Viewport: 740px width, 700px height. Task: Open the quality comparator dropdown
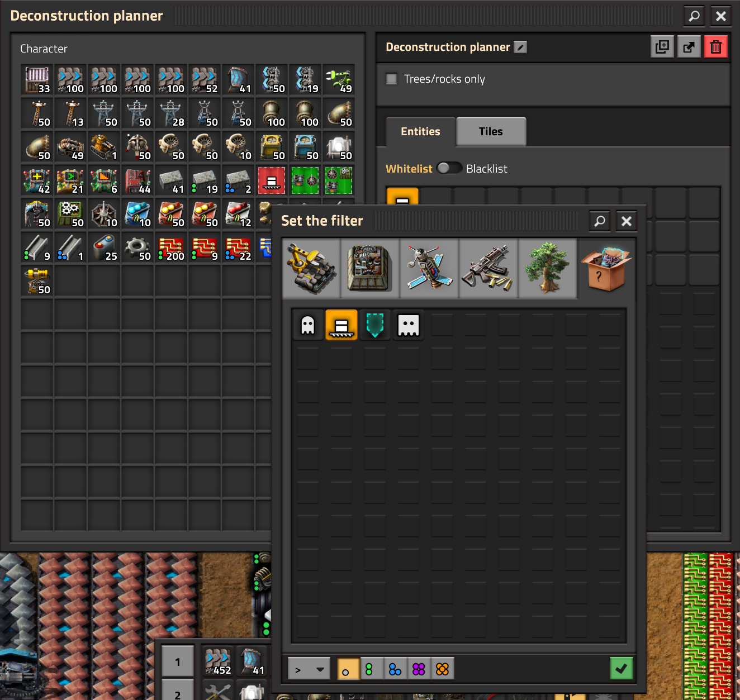click(x=310, y=669)
